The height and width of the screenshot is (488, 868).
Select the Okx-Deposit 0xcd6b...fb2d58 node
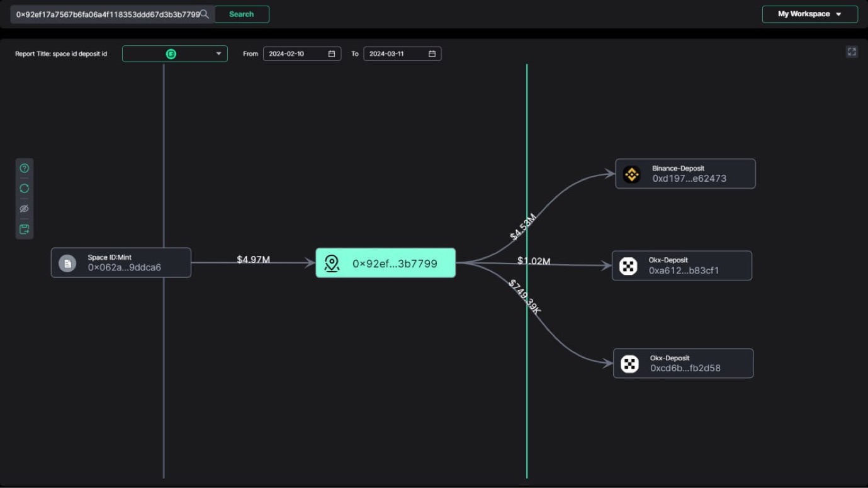[683, 363]
